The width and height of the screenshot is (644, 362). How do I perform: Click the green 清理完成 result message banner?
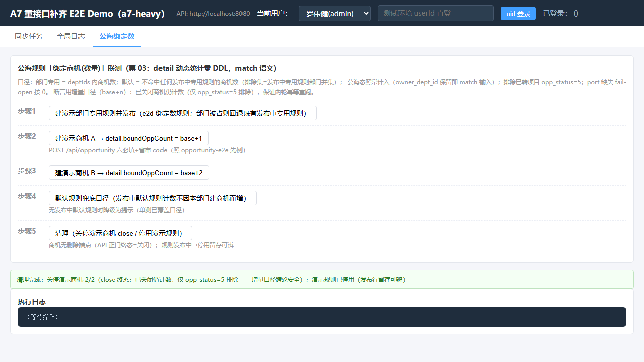pyautogui.click(x=322, y=279)
